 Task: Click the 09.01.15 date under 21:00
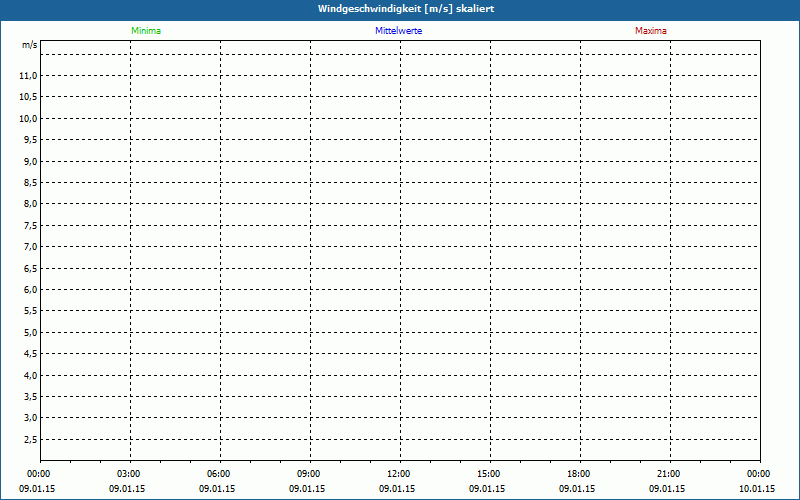(x=667, y=489)
